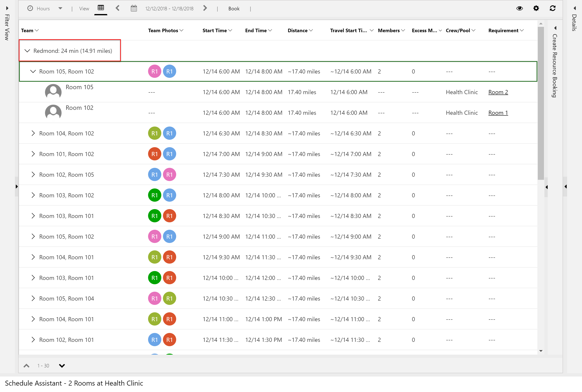This screenshot has width=582, height=392.
Task: Expand Room 104, Room 102 team row
Action: tap(32, 133)
